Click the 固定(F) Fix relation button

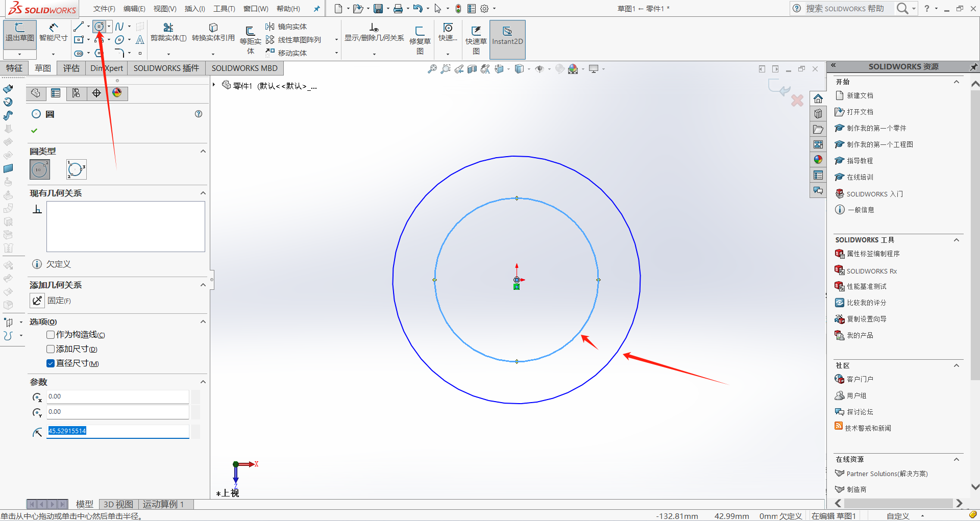(x=37, y=301)
